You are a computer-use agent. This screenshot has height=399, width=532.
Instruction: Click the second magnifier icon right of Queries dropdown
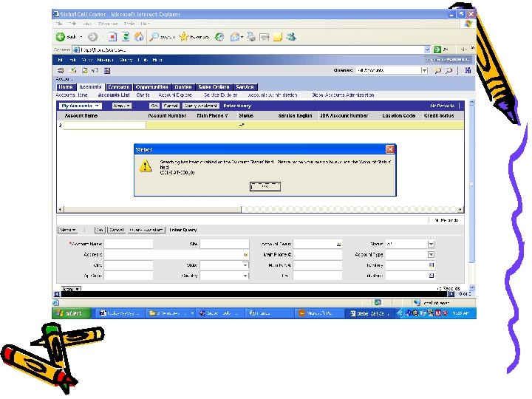tap(449, 71)
